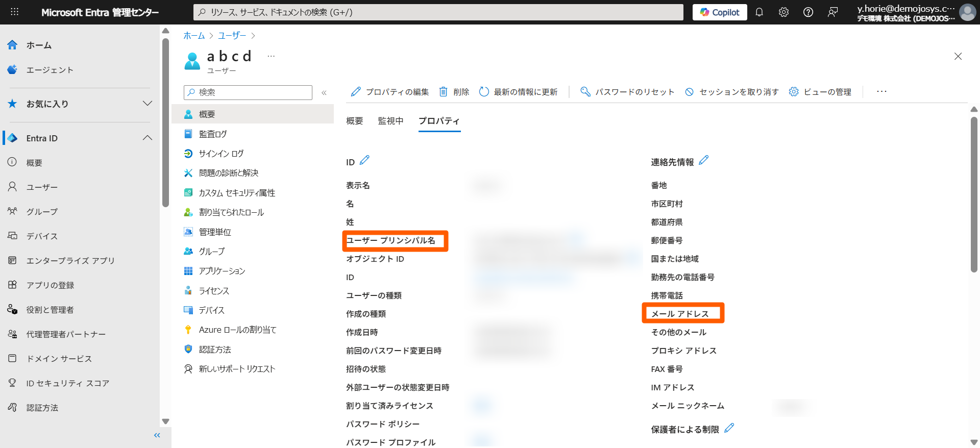Click the ユーザー breadcrumb link
The image size is (980, 448).
pyautogui.click(x=232, y=35)
